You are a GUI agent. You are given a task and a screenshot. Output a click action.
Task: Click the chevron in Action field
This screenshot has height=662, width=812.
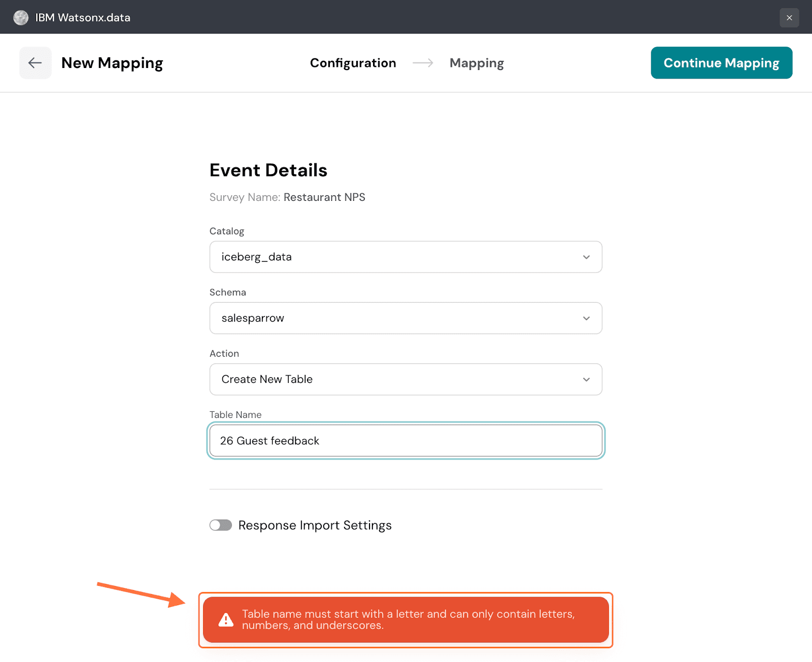tap(586, 379)
